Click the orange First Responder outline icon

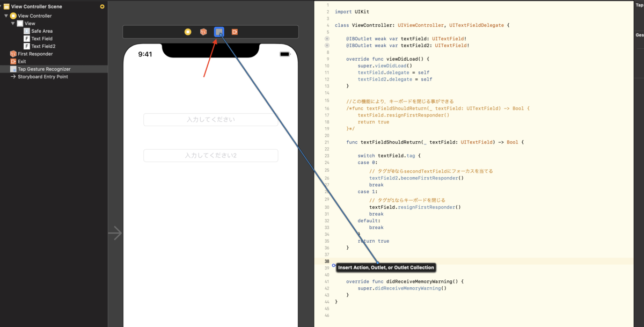point(13,54)
